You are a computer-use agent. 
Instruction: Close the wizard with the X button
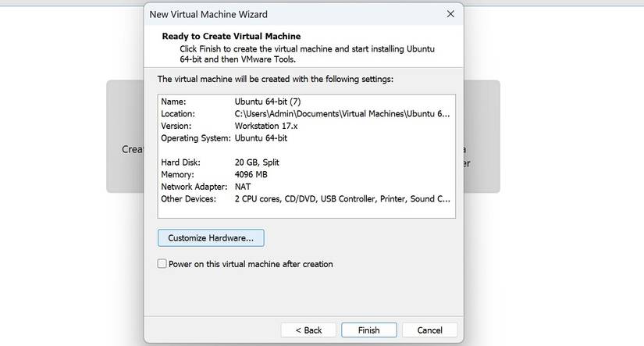(x=450, y=14)
